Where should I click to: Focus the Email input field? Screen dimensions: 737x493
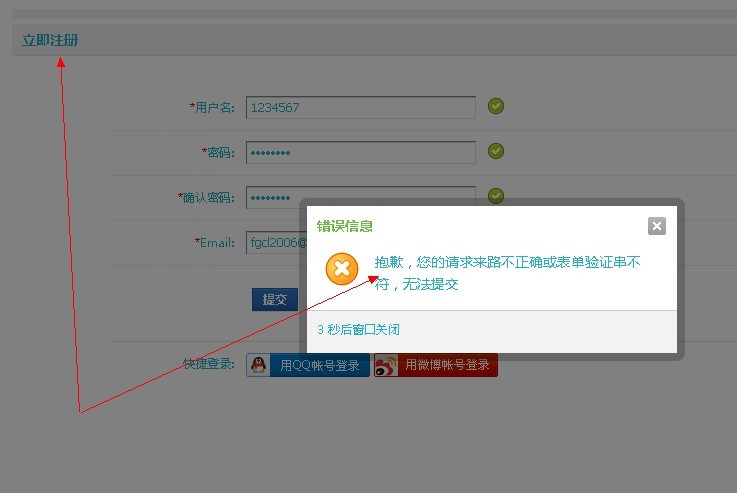click(276, 243)
